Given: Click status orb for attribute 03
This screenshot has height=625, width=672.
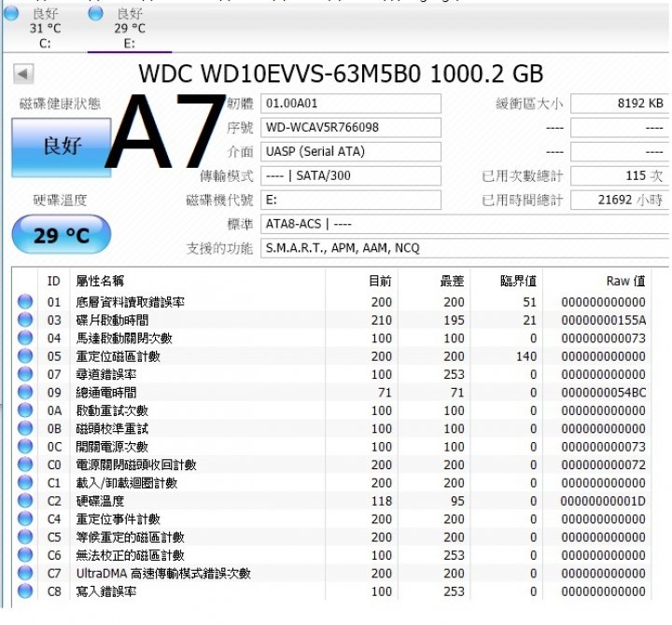Looking at the screenshot, I should [x=25, y=320].
